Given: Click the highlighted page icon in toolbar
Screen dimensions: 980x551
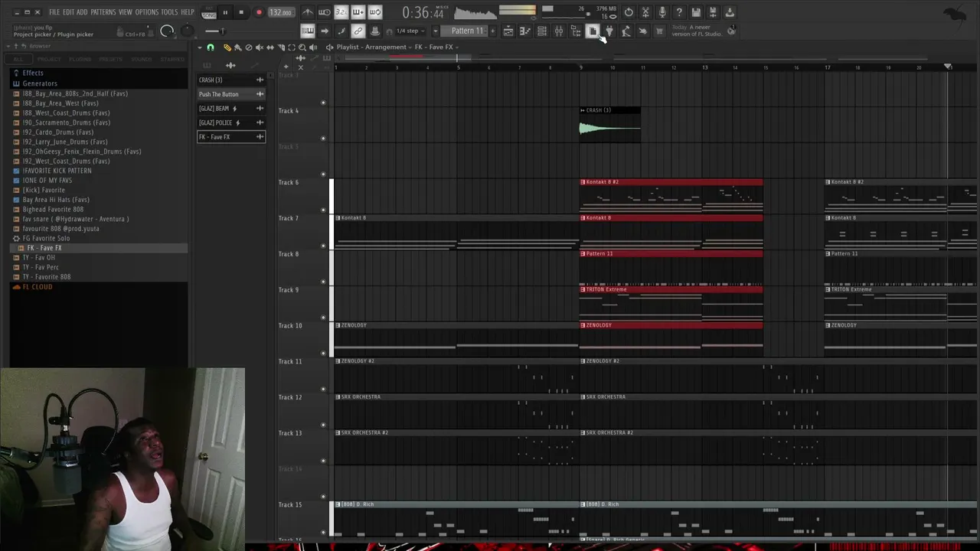Looking at the screenshot, I should 593,31.
